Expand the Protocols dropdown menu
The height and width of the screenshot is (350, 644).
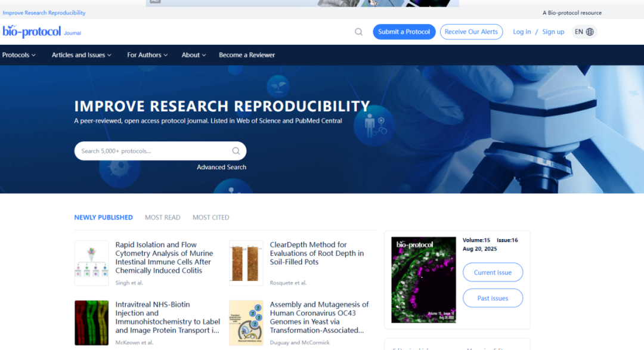(18, 55)
